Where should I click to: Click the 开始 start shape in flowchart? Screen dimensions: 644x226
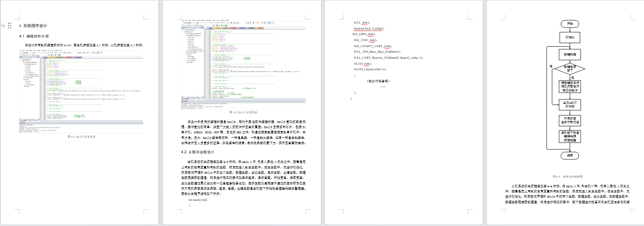pos(570,24)
